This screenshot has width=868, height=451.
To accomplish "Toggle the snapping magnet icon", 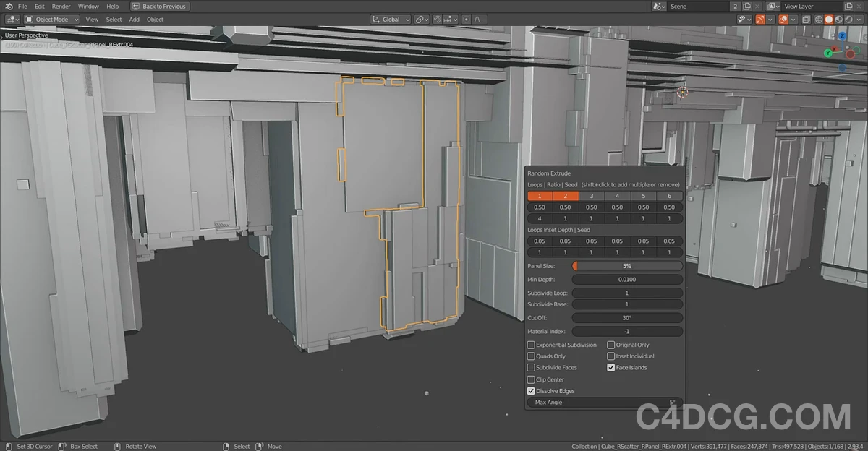I will (x=437, y=20).
